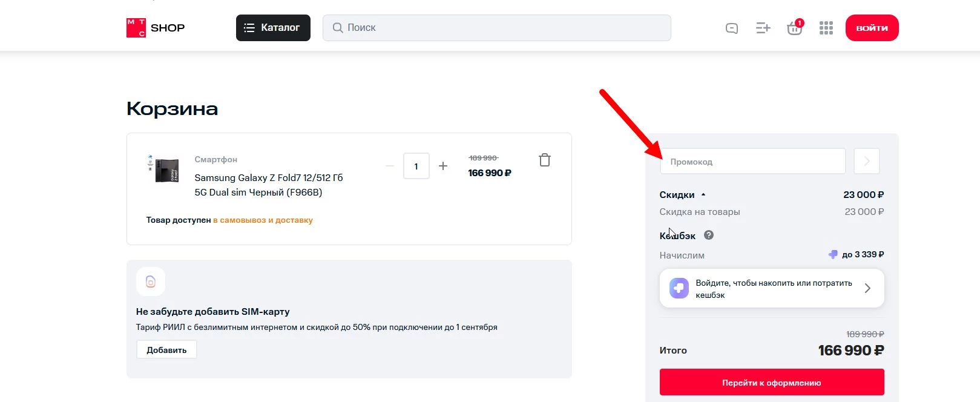Viewport: 980px width, 402px height.
Task: Open the comparison list icon
Action: [763, 28]
